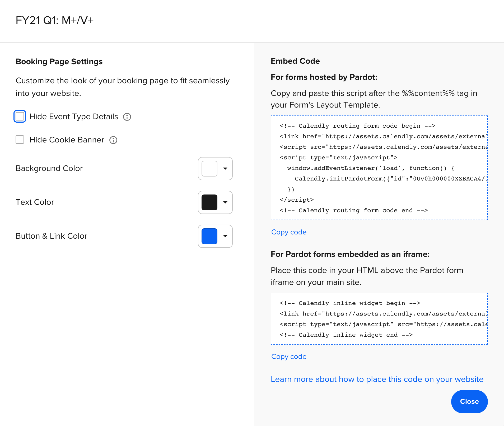The height and width of the screenshot is (426, 504).
Task: Copy code for Pardot iframe forms
Action: click(289, 356)
